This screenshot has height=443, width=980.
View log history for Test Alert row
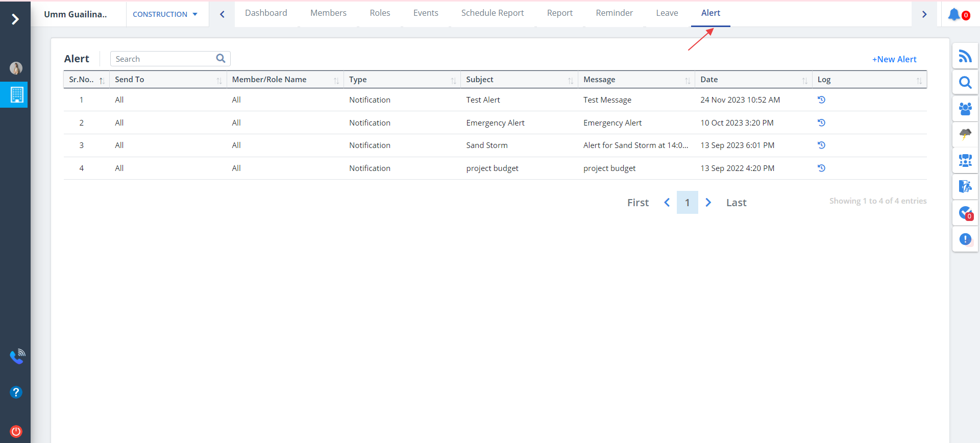click(x=821, y=100)
